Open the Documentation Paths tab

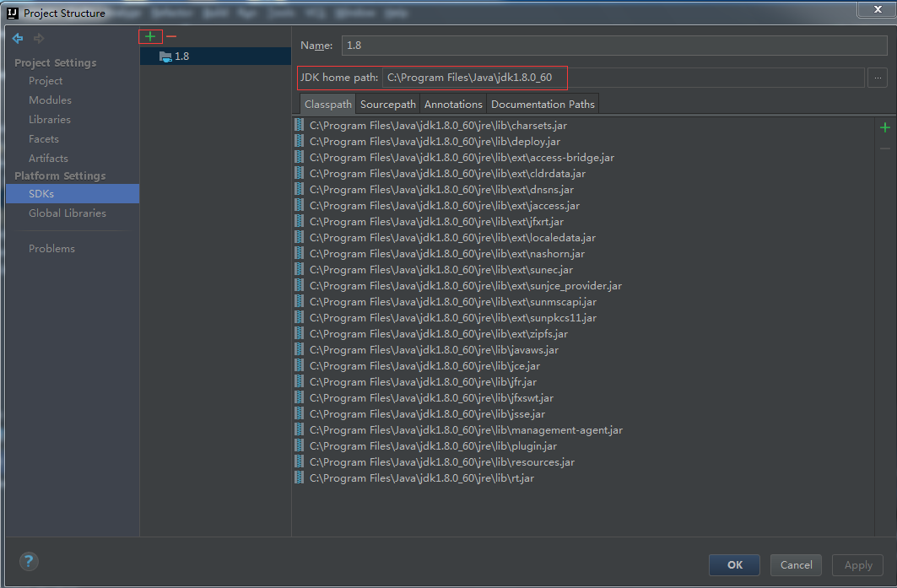(543, 104)
